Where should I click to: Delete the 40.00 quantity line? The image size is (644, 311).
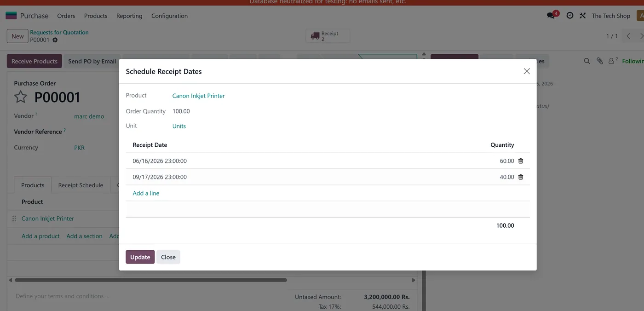coord(521,177)
